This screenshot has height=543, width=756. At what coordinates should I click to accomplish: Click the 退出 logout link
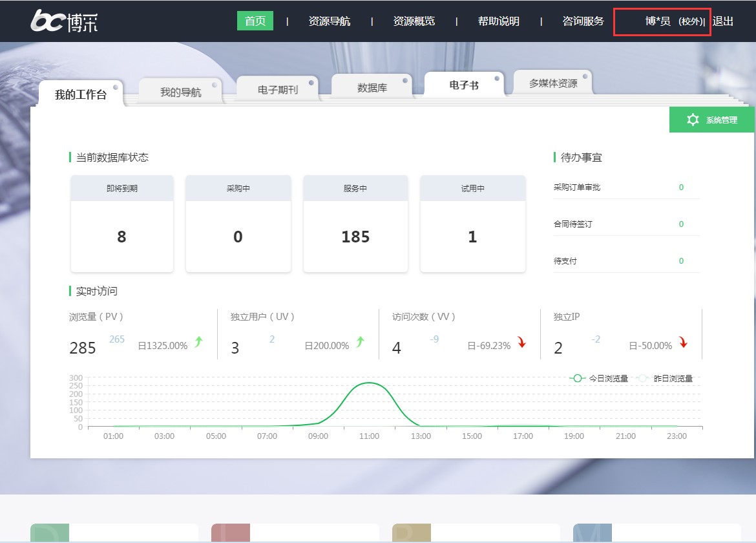click(723, 21)
